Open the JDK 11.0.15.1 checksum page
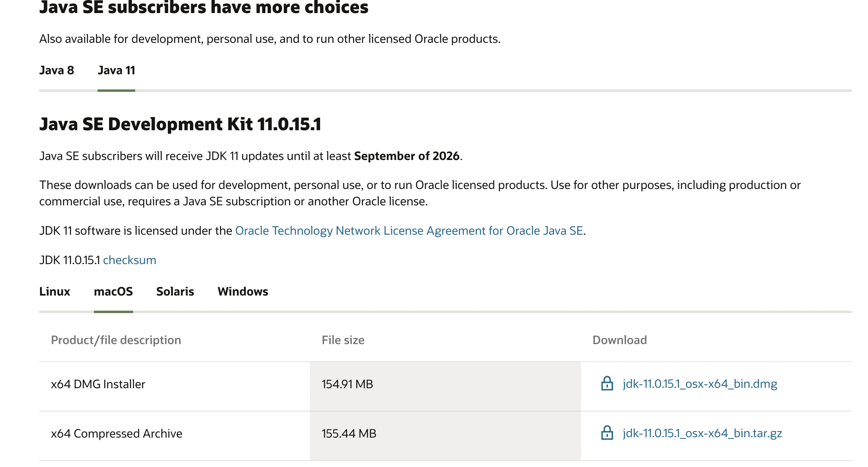Viewport: 868px width, 467px height. (x=129, y=260)
